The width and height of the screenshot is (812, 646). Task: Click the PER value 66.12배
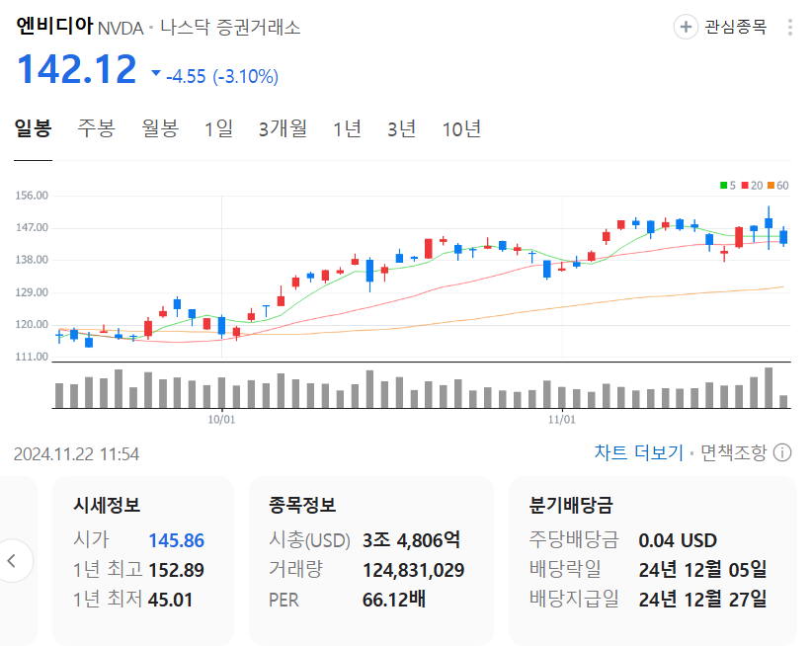click(x=394, y=600)
